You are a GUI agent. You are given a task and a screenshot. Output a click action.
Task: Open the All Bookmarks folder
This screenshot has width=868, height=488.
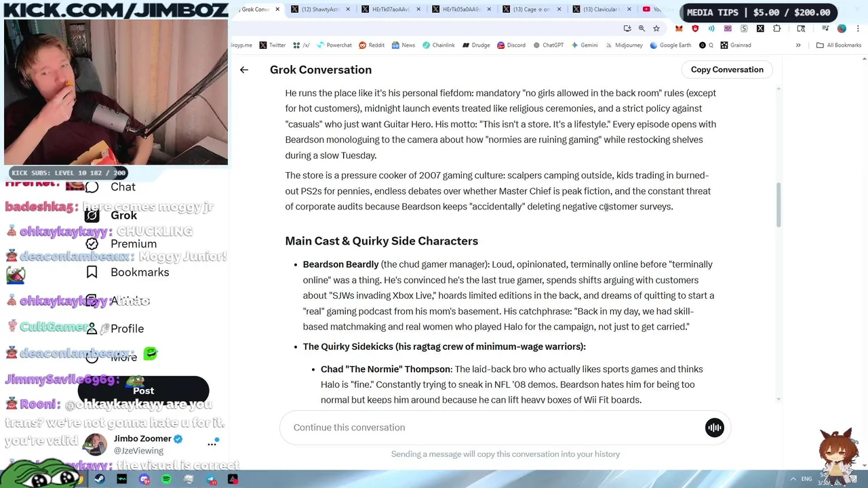(839, 45)
